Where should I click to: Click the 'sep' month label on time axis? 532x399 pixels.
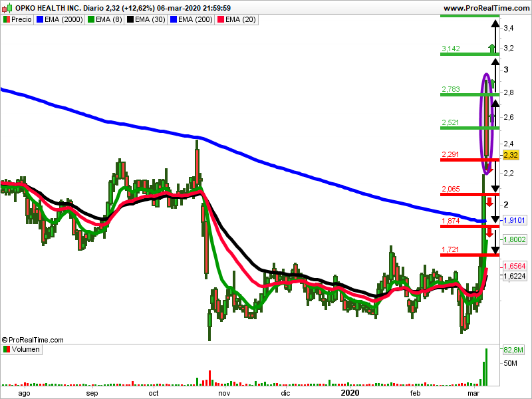(x=92, y=393)
